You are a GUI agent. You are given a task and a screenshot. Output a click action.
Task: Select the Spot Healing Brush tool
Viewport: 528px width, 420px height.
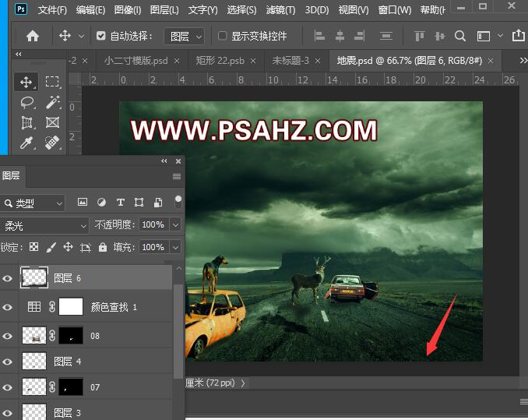pyautogui.click(x=52, y=143)
